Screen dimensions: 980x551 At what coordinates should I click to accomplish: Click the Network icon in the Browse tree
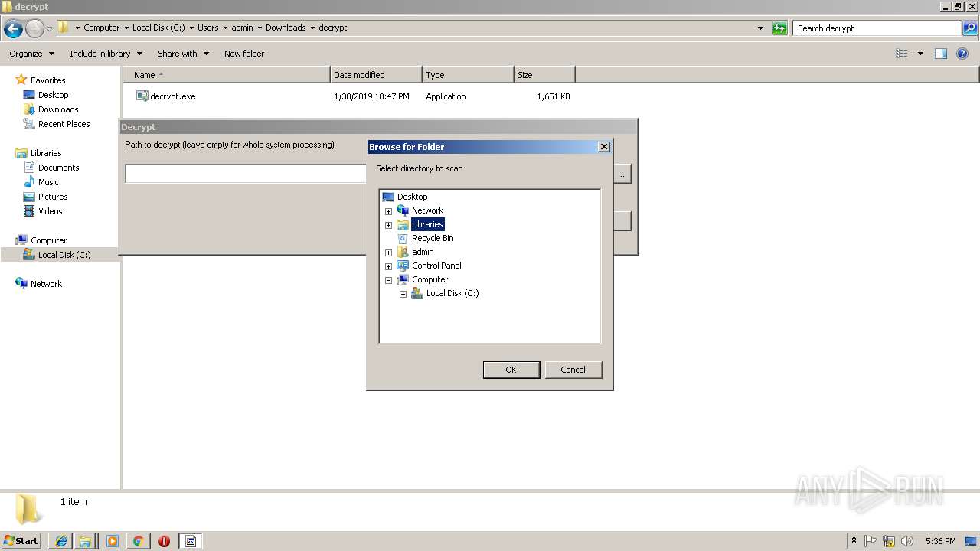403,210
